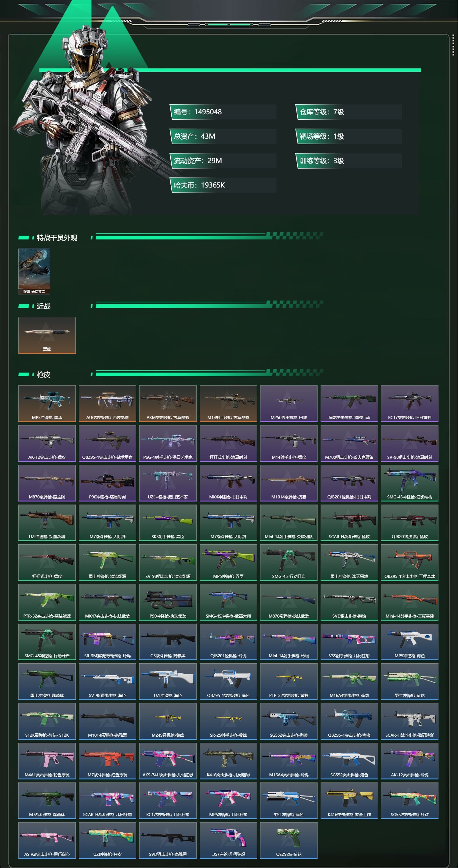This screenshot has width=458, height=868.
Task: Open the 黑鹰 melee knife card
Action: [x=47, y=335]
